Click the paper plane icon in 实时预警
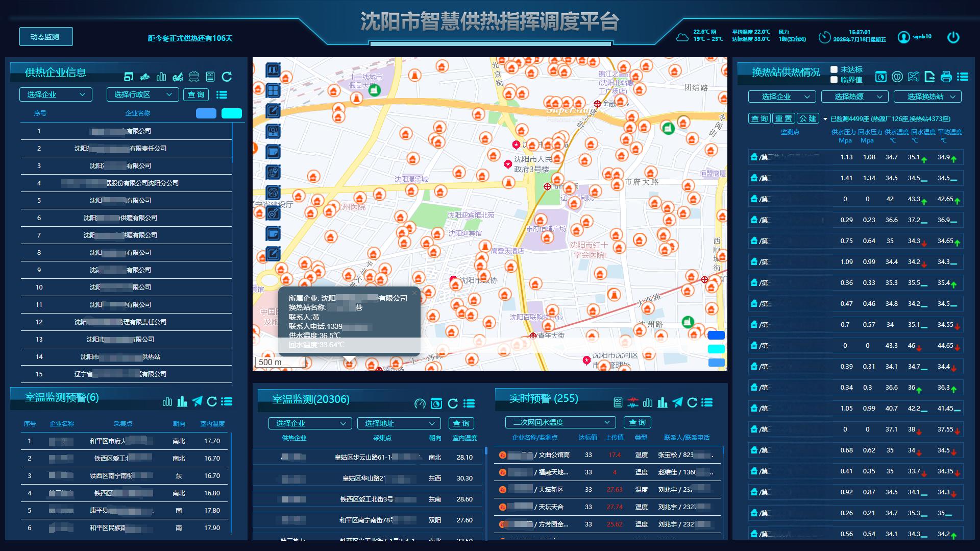980x551 pixels. [x=677, y=402]
